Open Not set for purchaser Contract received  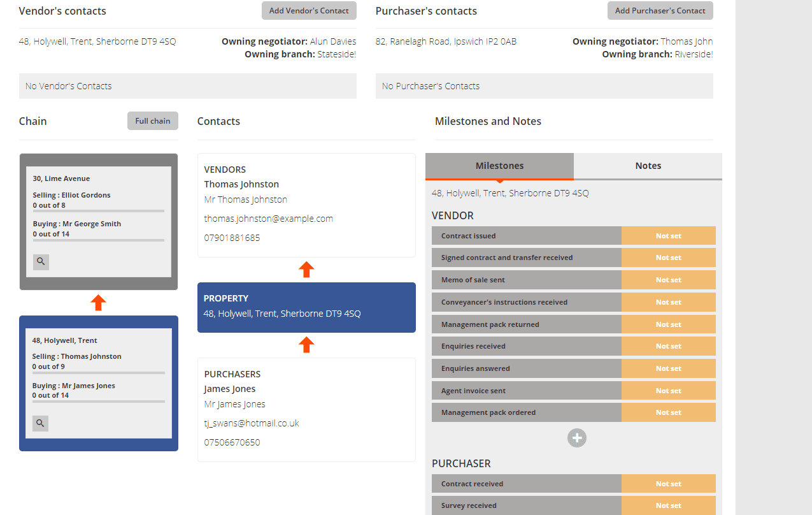click(x=668, y=484)
